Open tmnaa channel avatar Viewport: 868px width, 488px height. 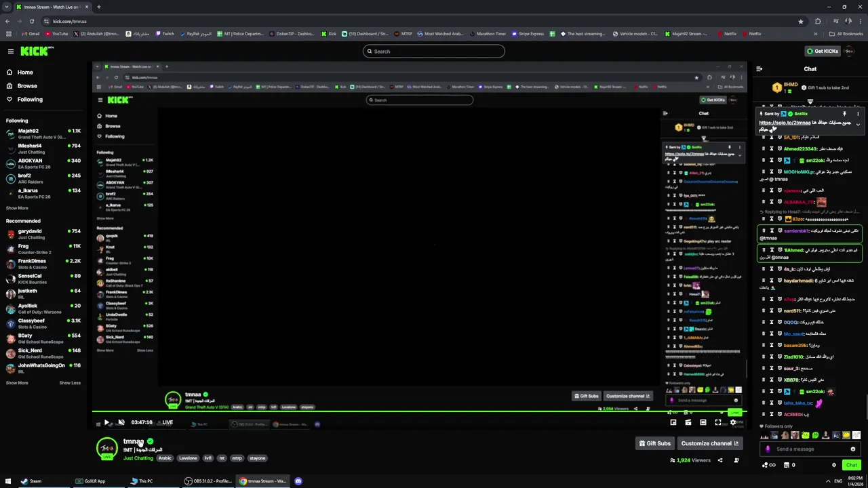coord(106,449)
